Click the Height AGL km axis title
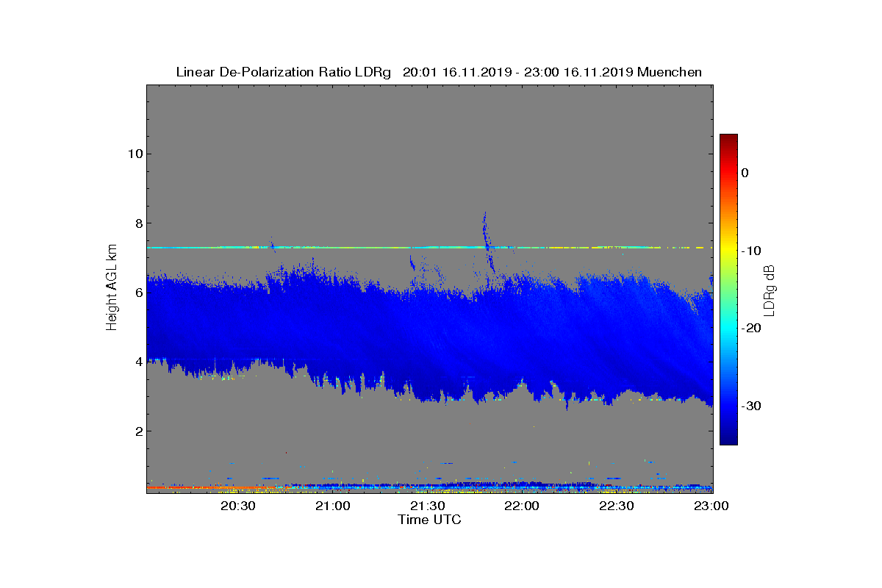Viewport: 882px width, 588px height. (112, 289)
